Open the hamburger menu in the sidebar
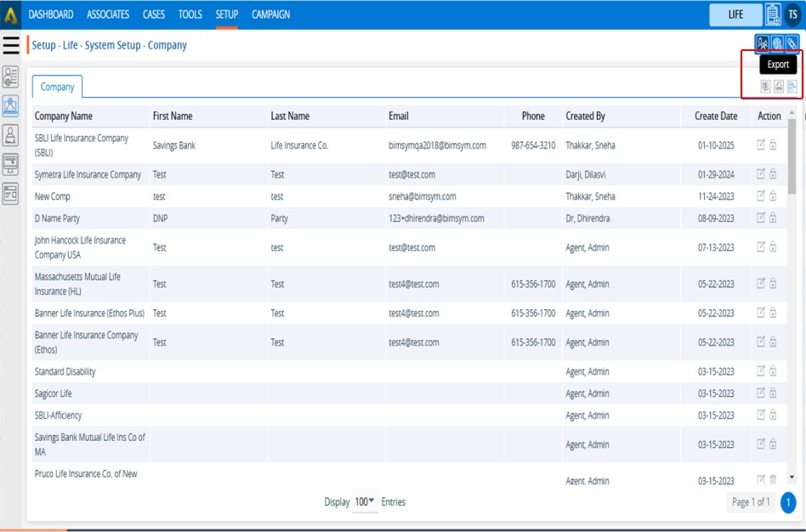The width and height of the screenshot is (806, 532). (11, 46)
